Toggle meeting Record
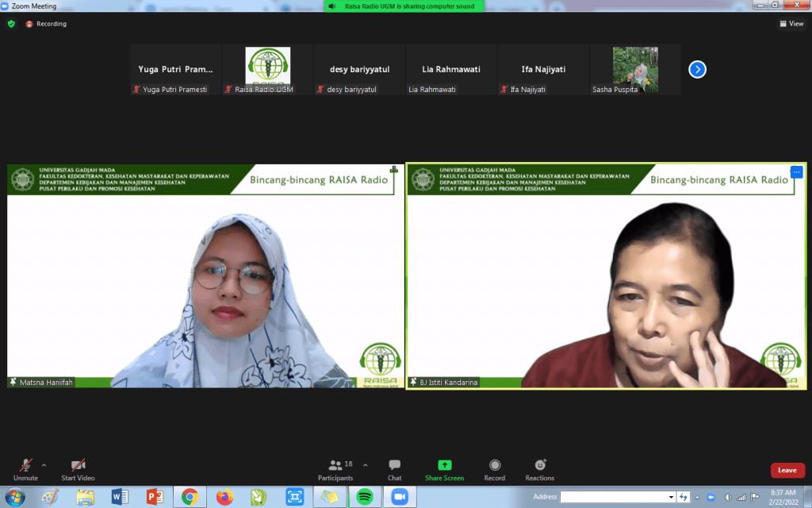Image resolution: width=812 pixels, height=508 pixels. coord(495,470)
